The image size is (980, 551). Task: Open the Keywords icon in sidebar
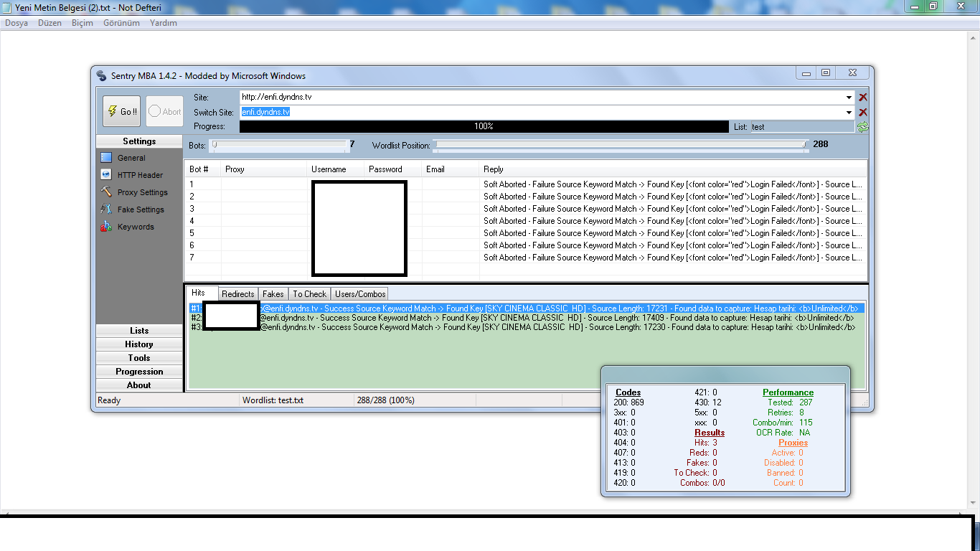pyautogui.click(x=106, y=227)
